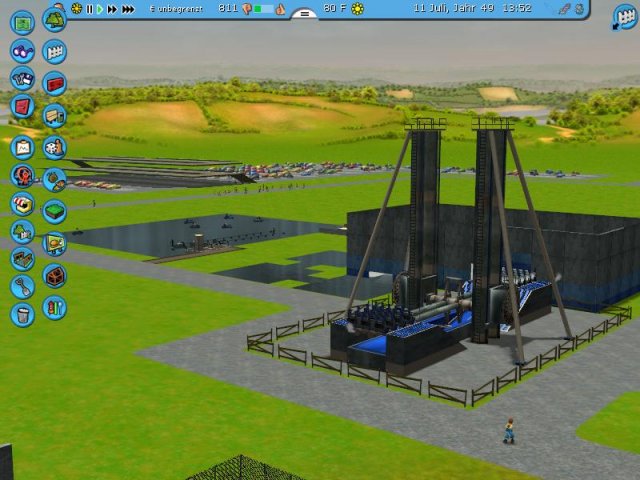The image size is (640, 480).
Task: Choose ketchup and cutlery items category
Action: (x=54, y=307)
